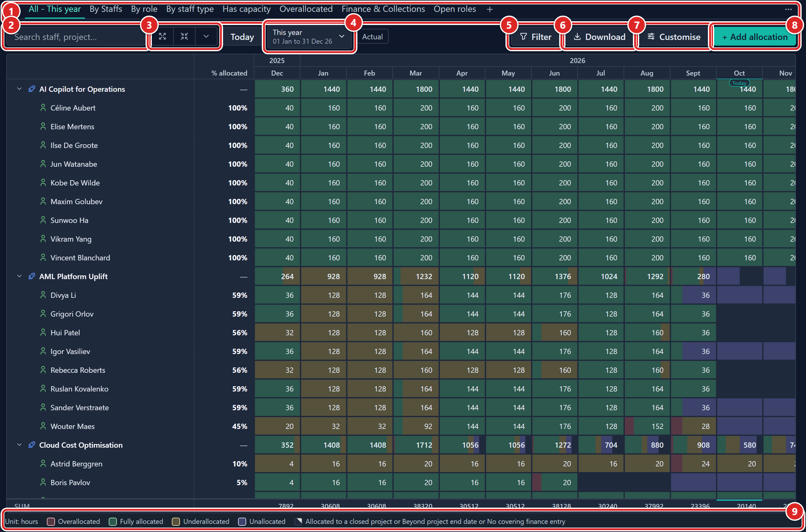The height and width of the screenshot is (532, 806).
Task: Jump to Today in the timeline
Action: pyautogui.click(x=242, y=37)
